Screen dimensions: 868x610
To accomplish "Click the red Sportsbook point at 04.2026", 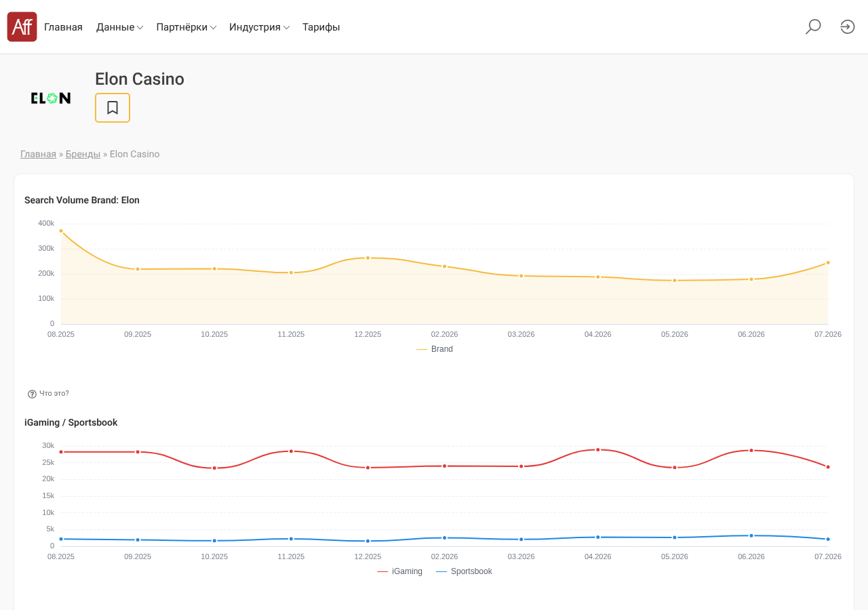I will coord(598,450).
